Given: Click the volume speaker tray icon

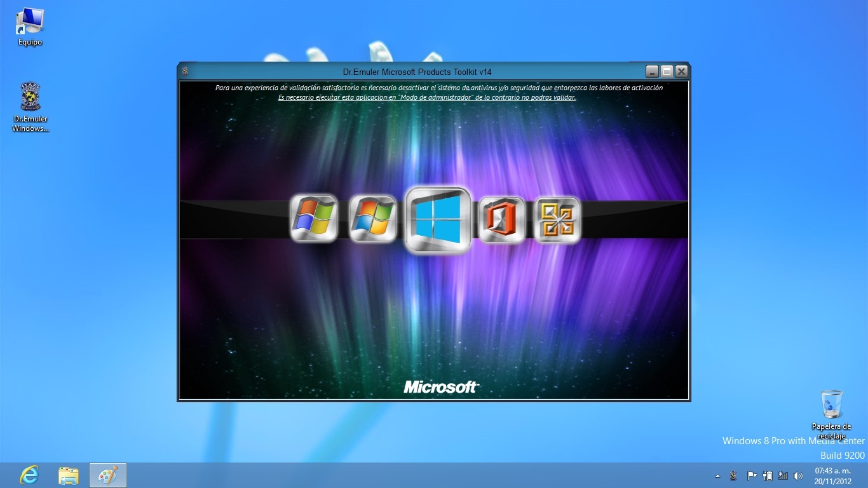Looking at the screenshot, I should pos(798,475).
